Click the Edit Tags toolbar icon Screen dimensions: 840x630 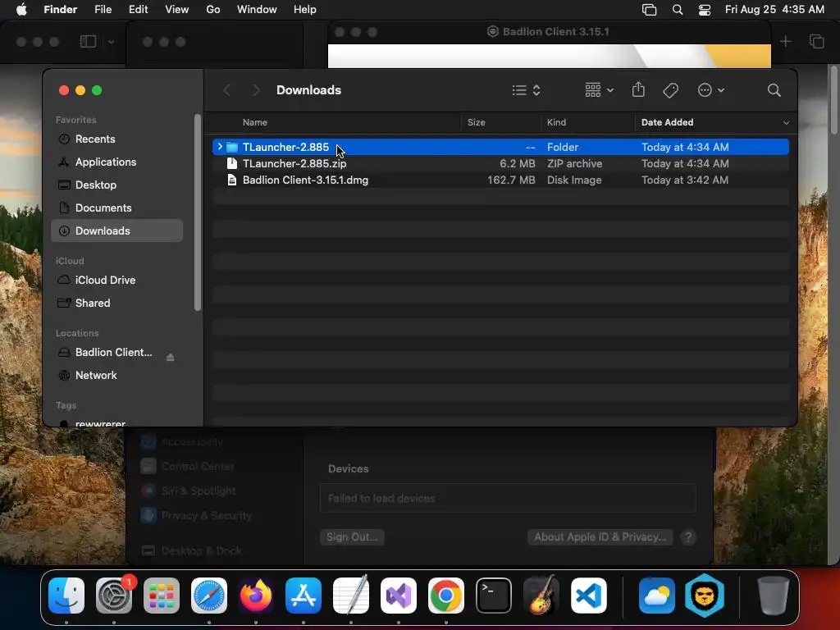pos(670,90)
